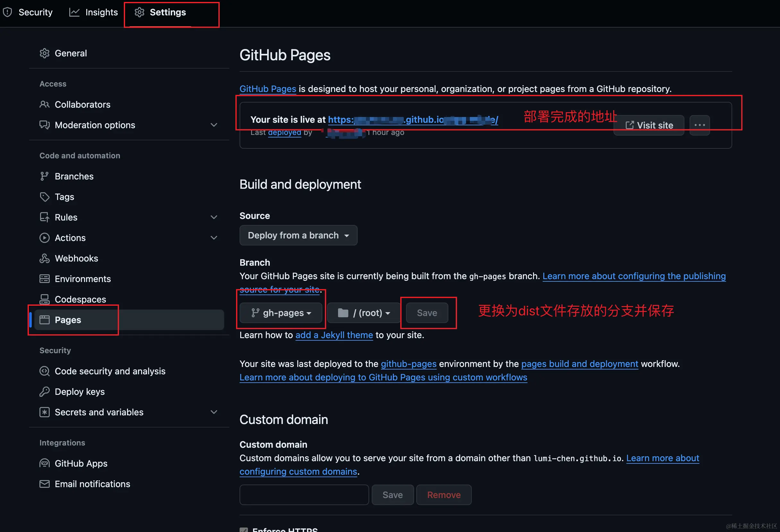Image resolution: width=780 pixels, height=532 pixels.
Task: Open the gh-pages branch dropdown
Action: 281,313
